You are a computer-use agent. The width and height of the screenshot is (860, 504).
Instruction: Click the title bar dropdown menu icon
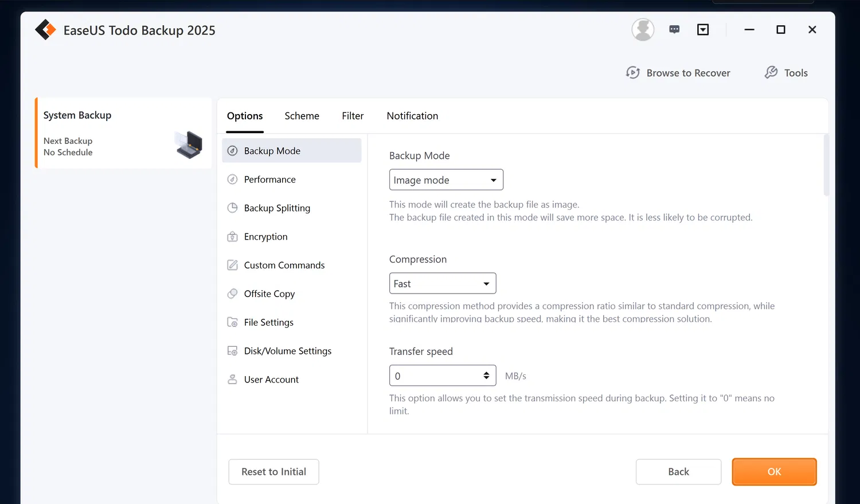[x=703, y=30]
